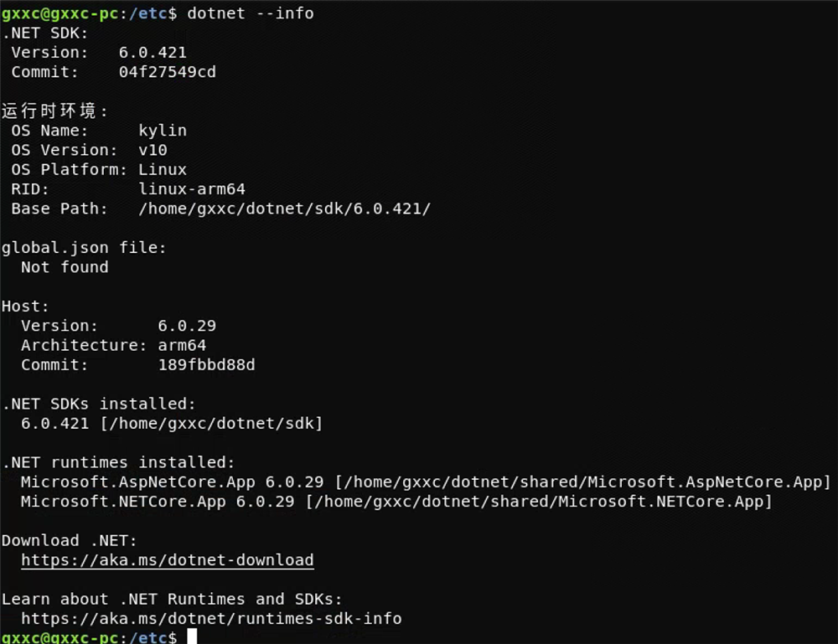Viewport: 838px width, 644px height.
Task: Click the '运行时环境' heading
Action: pyautogui.click(x=49, y=111)
